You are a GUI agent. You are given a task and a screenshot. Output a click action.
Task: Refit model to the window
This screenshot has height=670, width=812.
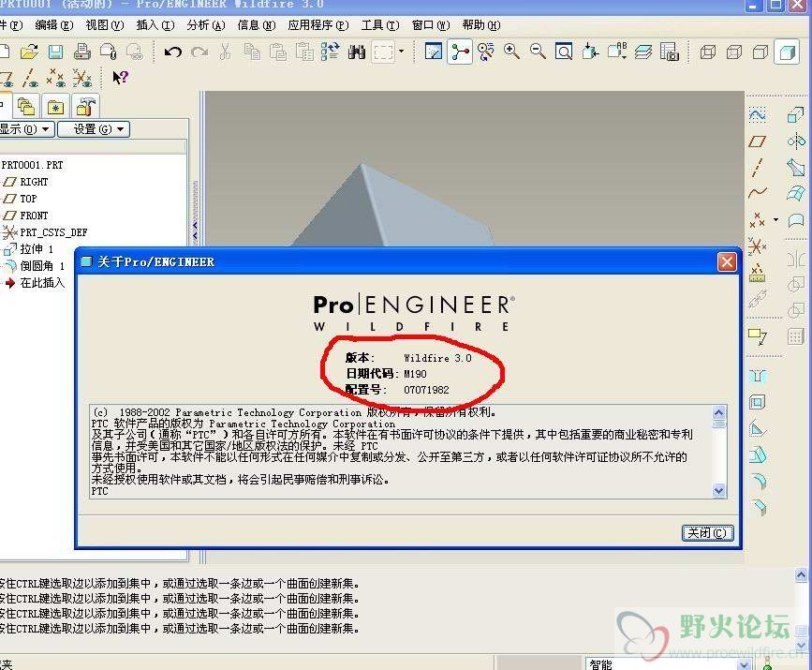click(x=564, y=52)
